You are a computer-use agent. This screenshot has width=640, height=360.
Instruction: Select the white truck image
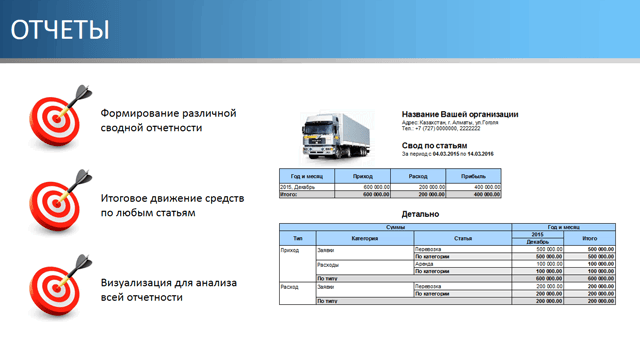click(336, 136)
